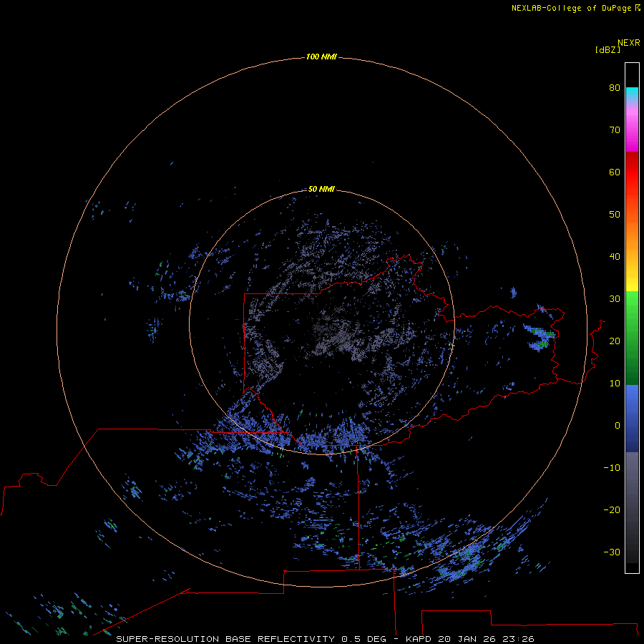Click the 40 dBZ scale value
Viewport: 644px width, 644px height.
tap(615, 256)
